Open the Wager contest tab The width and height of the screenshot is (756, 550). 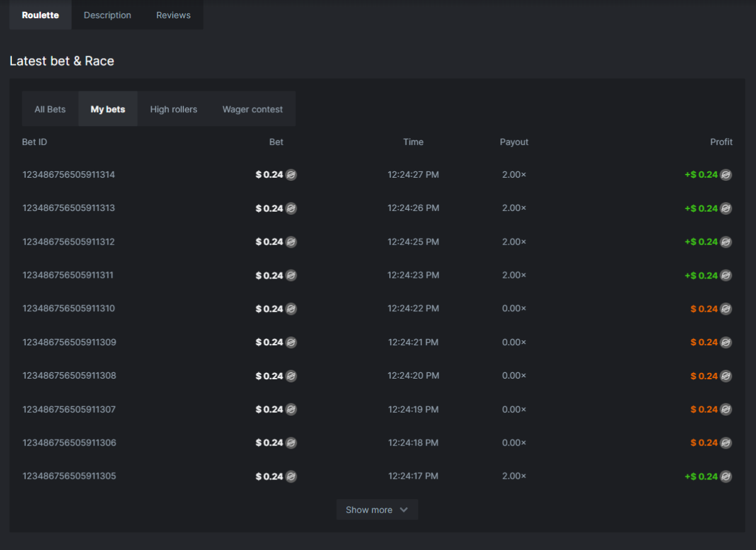(x=252, y=109)
